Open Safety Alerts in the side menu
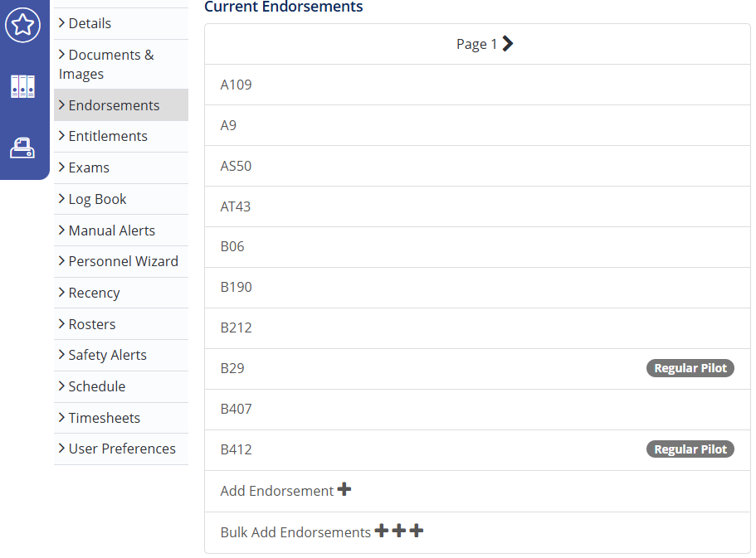This screenshot has height=558, width=756. point(107,355)
